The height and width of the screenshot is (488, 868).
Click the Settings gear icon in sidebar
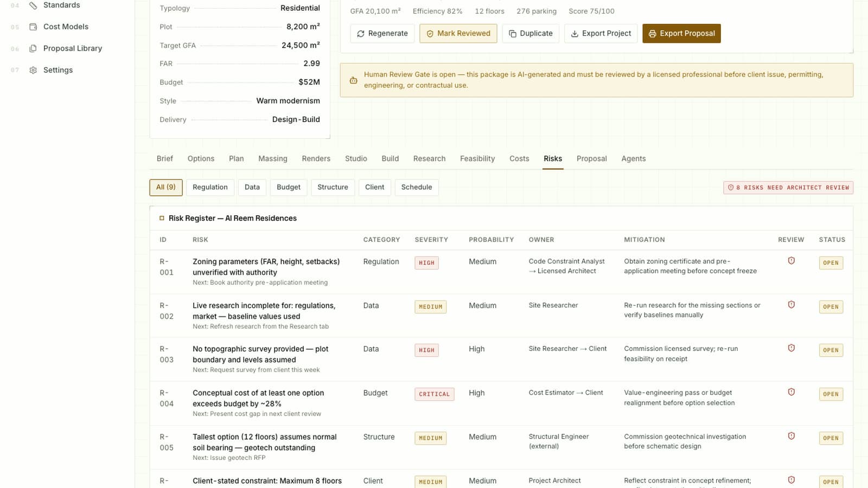point(33,70)
